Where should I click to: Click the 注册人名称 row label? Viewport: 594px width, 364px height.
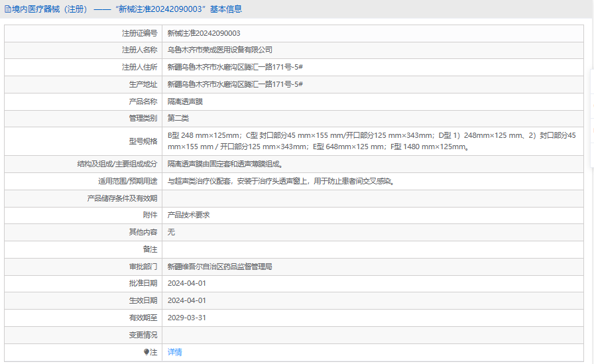point(139,50)
